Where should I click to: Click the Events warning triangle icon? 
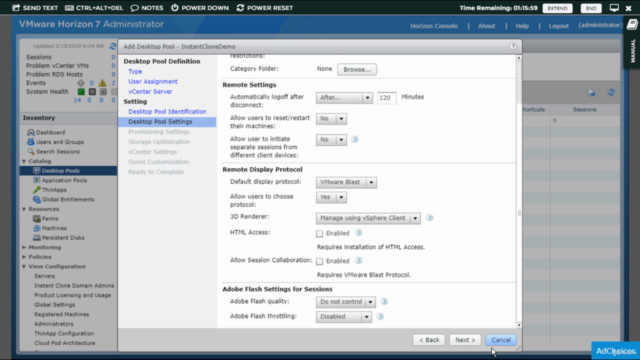(102, 83)
